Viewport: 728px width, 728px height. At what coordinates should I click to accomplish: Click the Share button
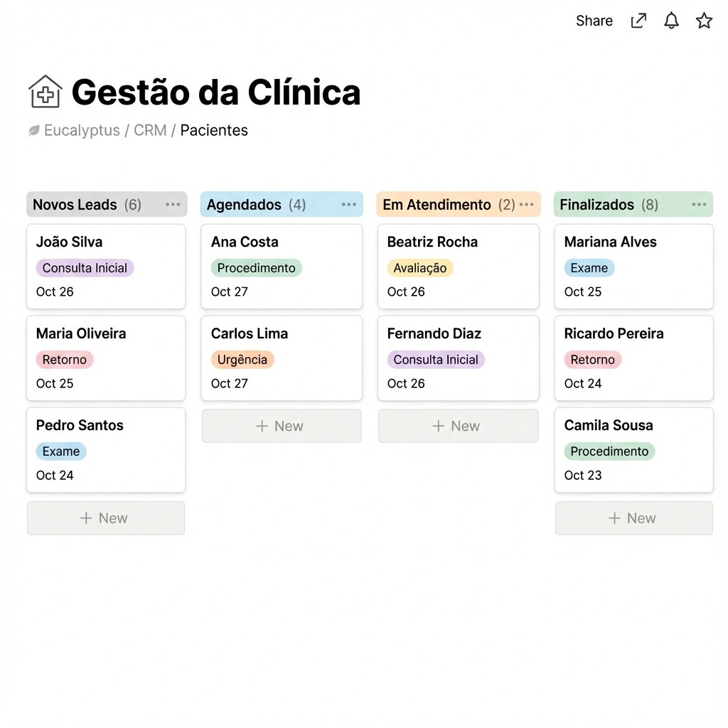pyautogui.click(x=594, y=21)
